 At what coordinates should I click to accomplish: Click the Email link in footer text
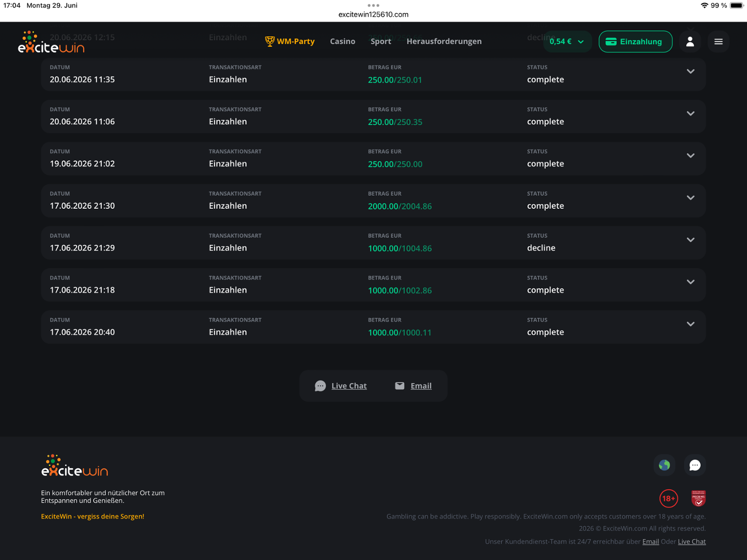650,542
